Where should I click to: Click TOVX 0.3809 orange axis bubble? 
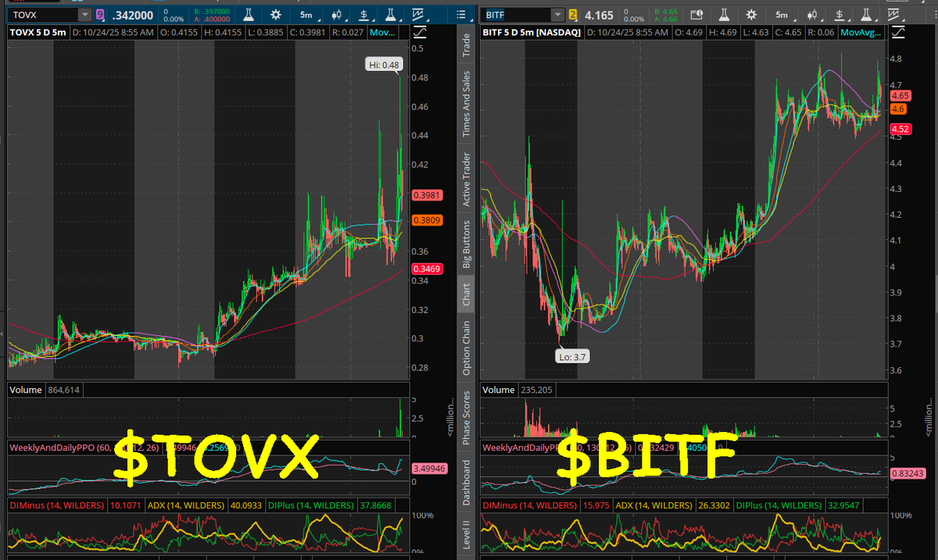(427, 220)
